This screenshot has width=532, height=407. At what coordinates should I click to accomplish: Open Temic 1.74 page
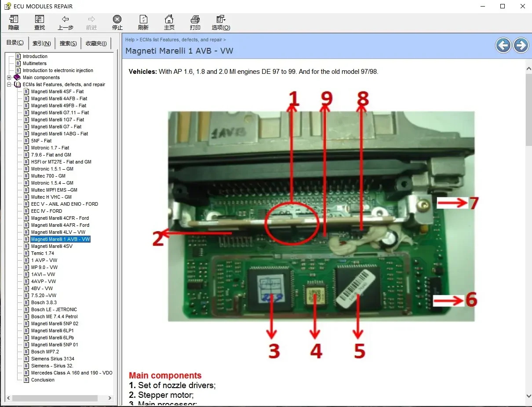pos(43,253)
